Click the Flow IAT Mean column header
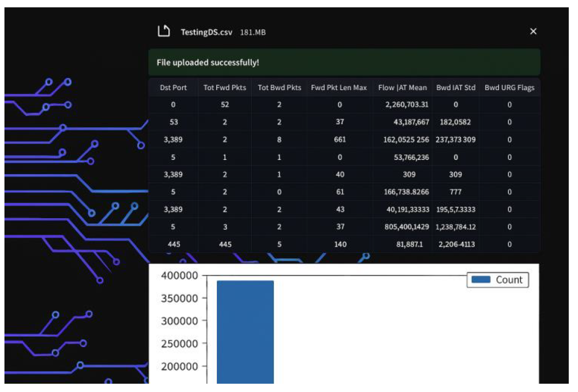 [x=402, y=88]
